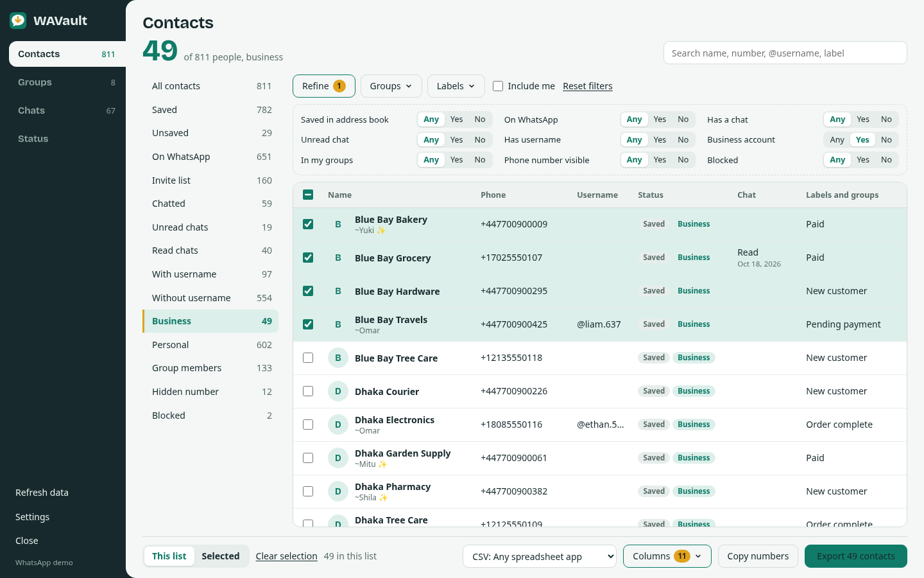Open the Labels filter dropdown
The image size is (924, 578).
456,86
